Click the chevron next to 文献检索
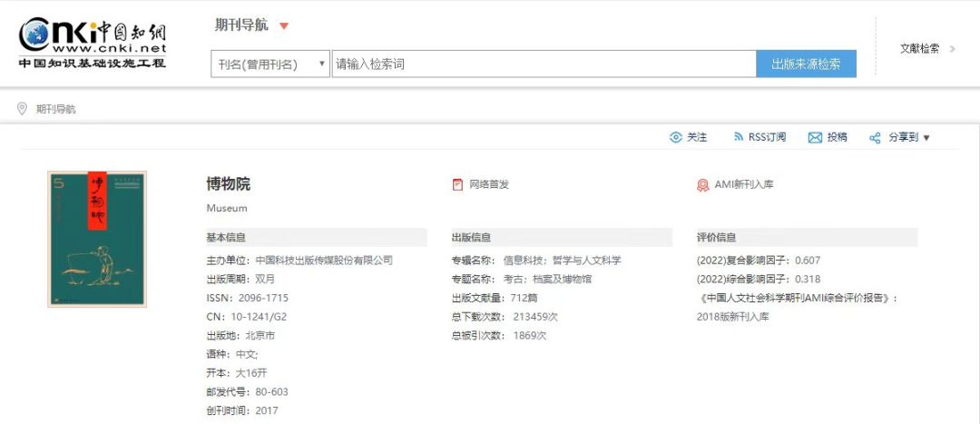The image size is (980, 424). click(x=953, y=49)
